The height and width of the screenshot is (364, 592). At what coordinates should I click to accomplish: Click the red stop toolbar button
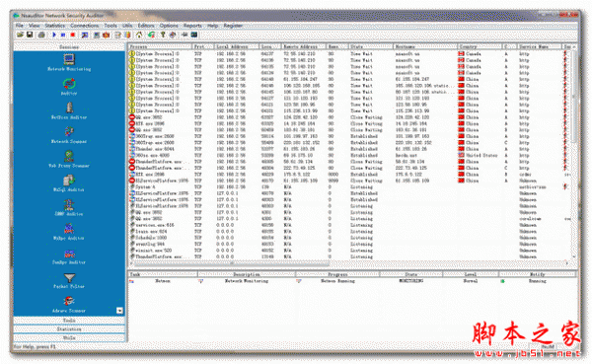click(73, 35)
